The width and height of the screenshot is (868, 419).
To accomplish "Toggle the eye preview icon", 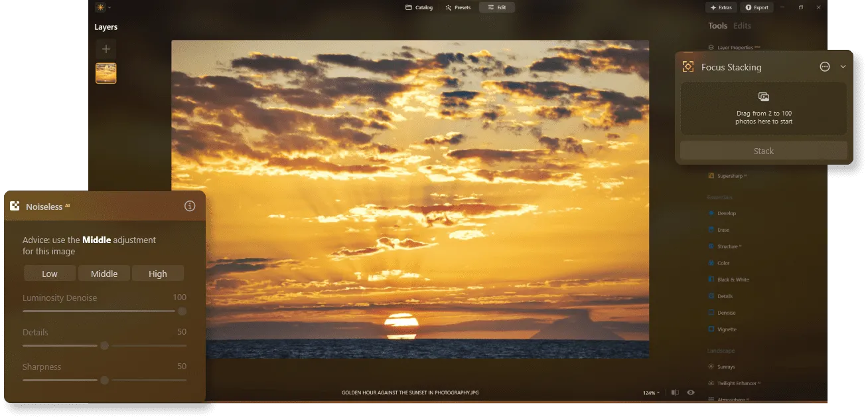I will click(x=691, y=392).
